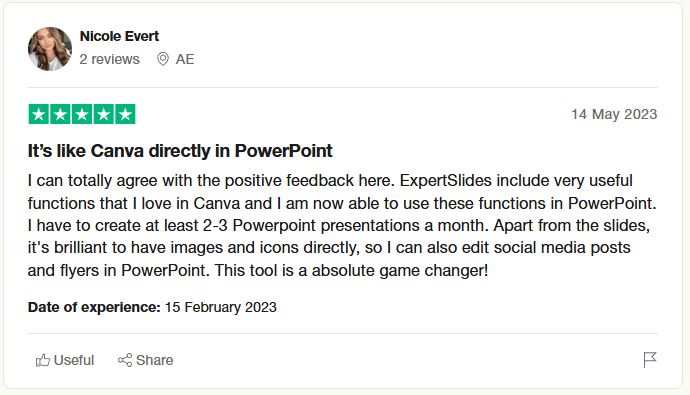Click the date 15 February 2023

220,307
